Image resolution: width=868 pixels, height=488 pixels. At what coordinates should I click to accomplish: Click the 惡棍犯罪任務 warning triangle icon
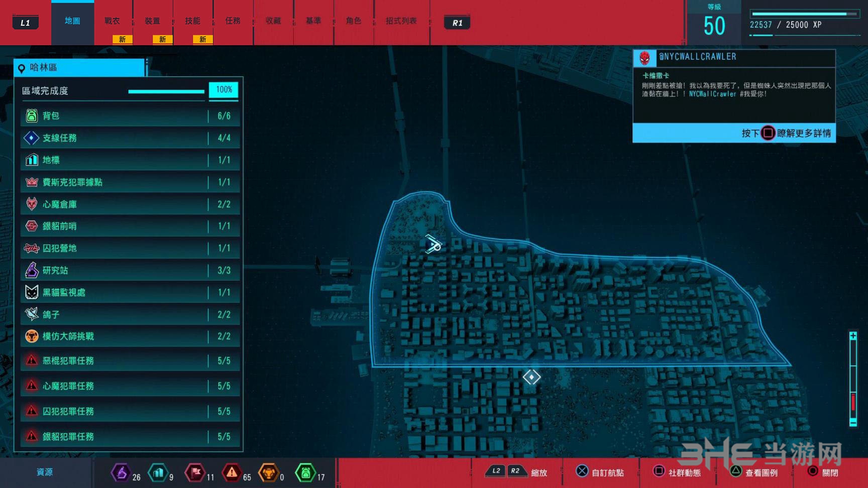point(32,360)
